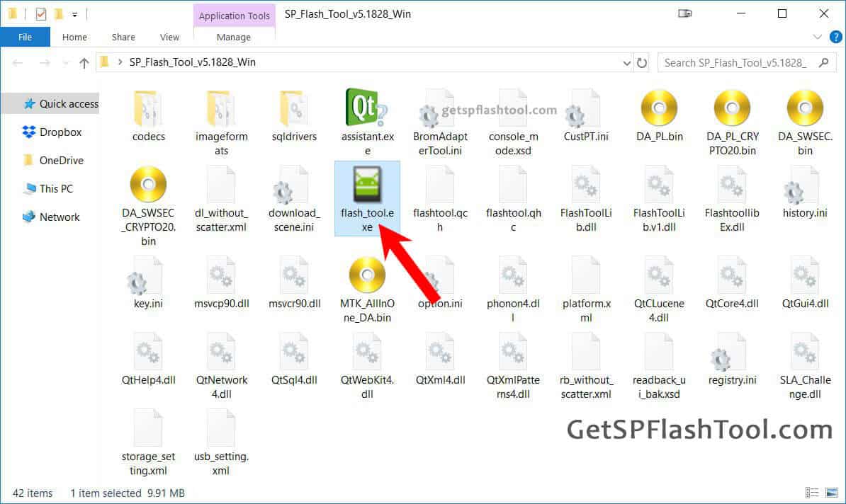Viewport: 846px width, 504px height.
Task: Select the Application Tools contextual tab
Action: click(x=234, y=16)
